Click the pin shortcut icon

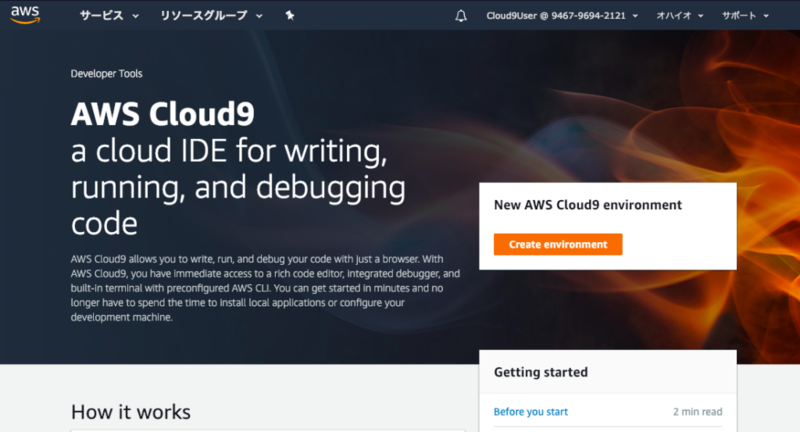pos(289,16)
